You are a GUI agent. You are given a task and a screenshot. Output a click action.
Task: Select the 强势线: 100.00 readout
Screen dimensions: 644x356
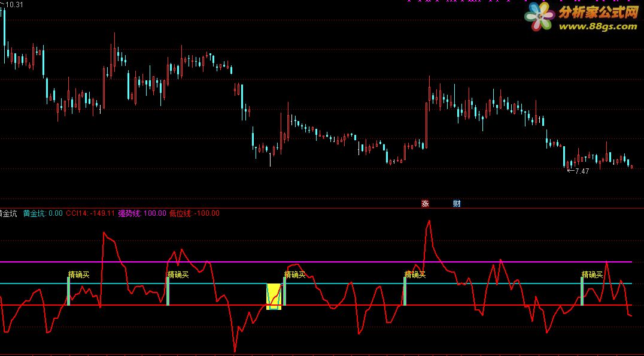[x=142, y=213]
